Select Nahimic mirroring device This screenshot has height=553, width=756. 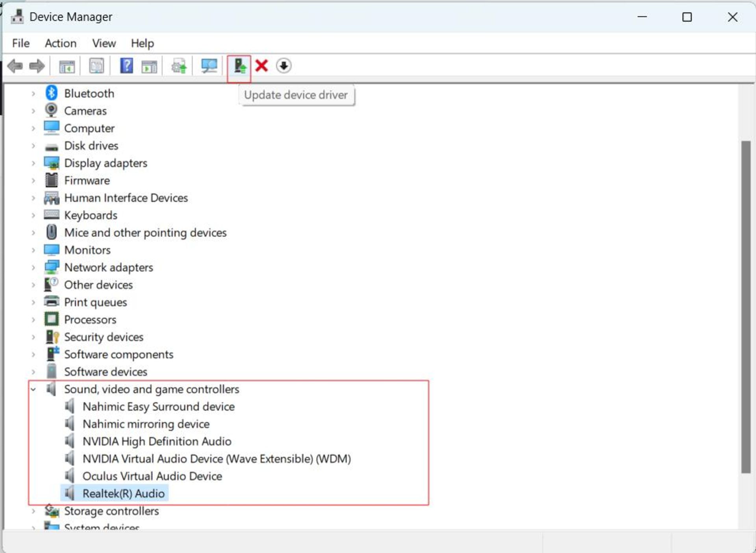(146, 424)
